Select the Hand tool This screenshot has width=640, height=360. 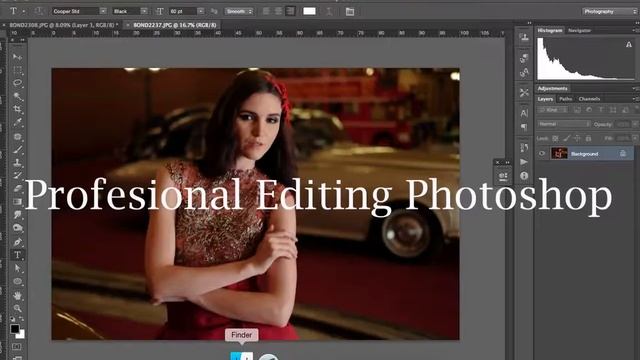[17, 295]
